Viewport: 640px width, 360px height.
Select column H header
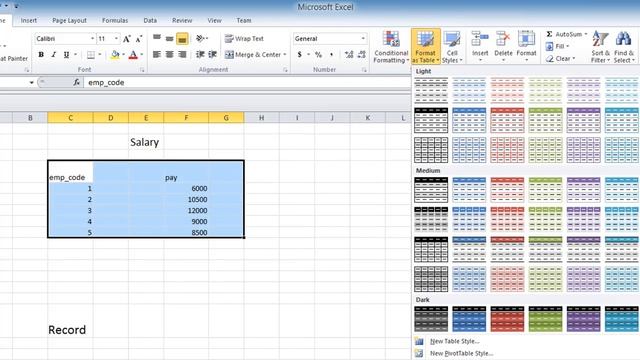point(261,118)
